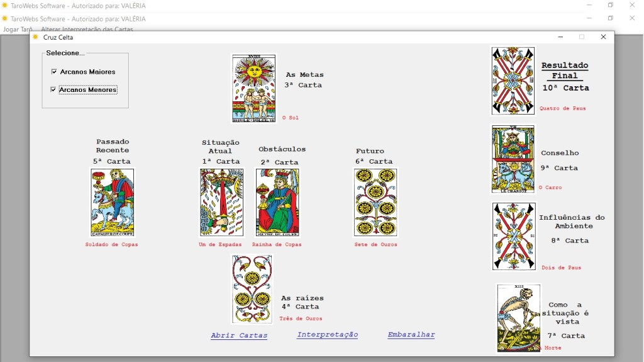Click the Quatro de Paus card
The height and width of the screenshot is (362, 644).
[513, 81]
